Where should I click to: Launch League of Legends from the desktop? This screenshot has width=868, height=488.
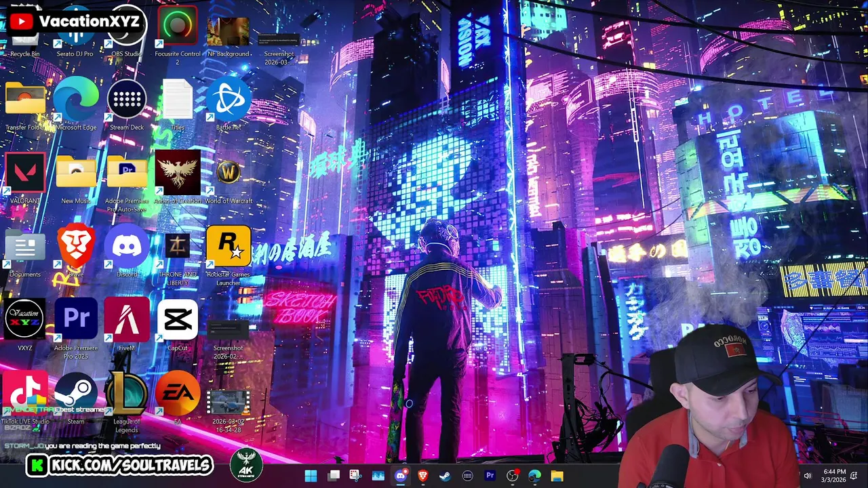127,403
